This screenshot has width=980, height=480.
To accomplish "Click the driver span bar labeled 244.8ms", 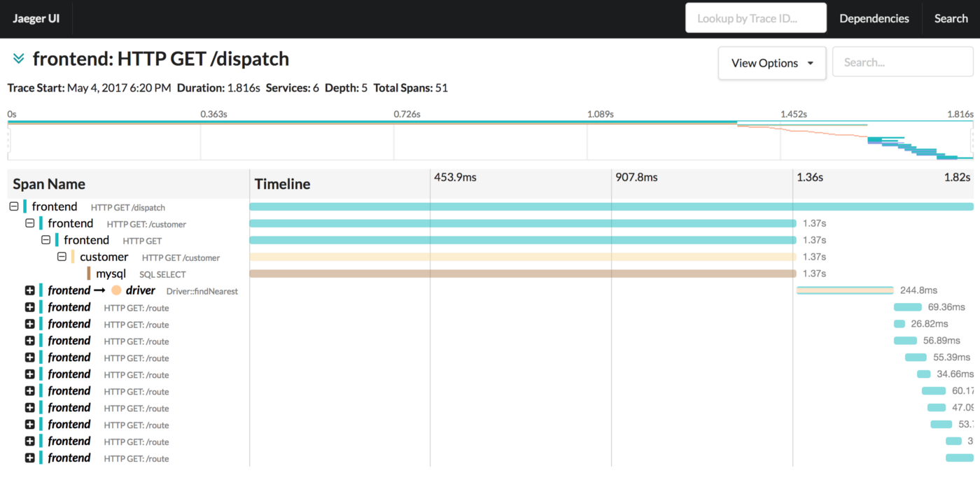I will click(845, 290).
